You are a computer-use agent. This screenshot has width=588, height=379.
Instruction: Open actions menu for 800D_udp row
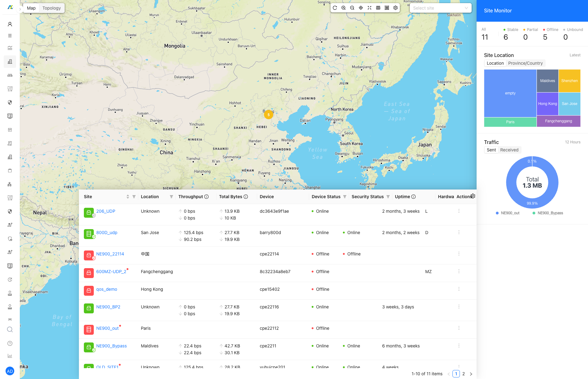pos(459,232)
